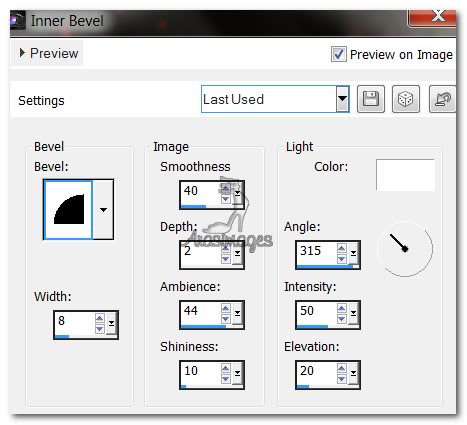Open the Intensity slider dropdown arrow
The image size is (467, 425).
353,313
